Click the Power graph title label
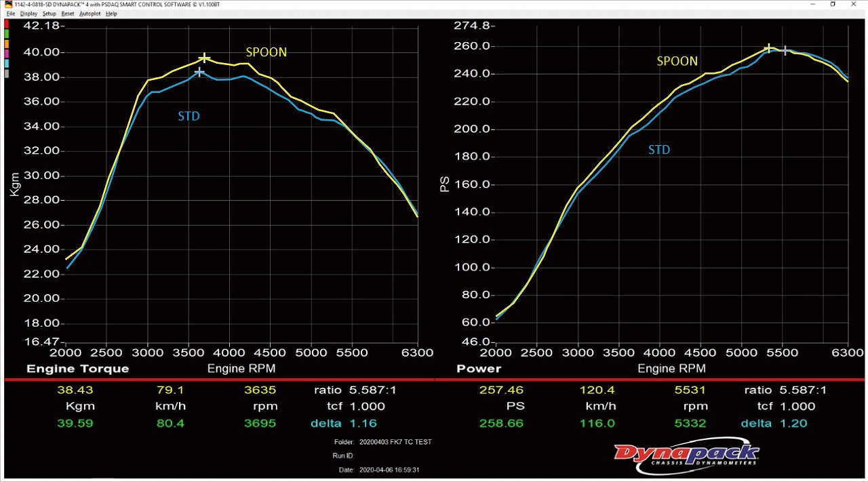The height and width of the screenshot is (482, 868). [x=478, y=369]
